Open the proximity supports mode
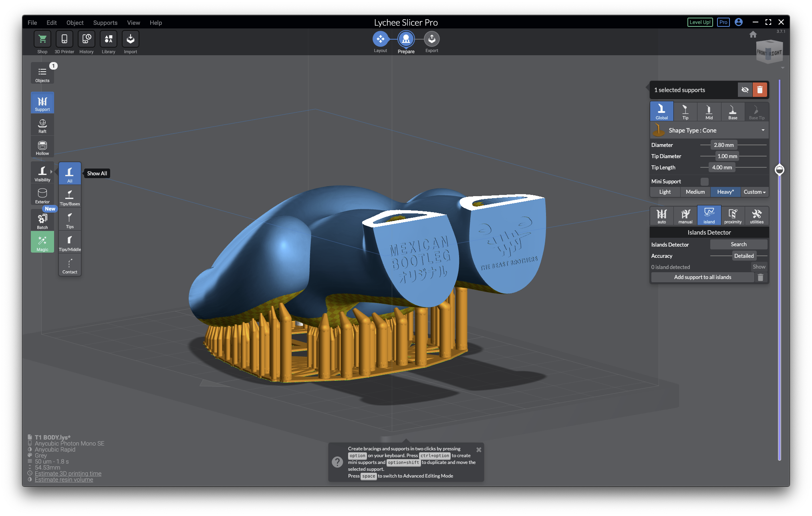Viewport: 812px width, 516px height. point(732,216)
